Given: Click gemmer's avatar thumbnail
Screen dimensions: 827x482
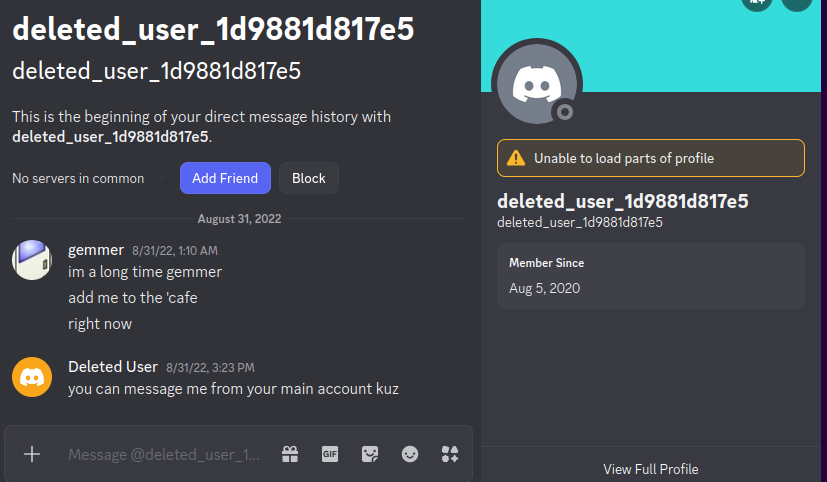Looking at the screenshot, I should (x=32, y=260).
